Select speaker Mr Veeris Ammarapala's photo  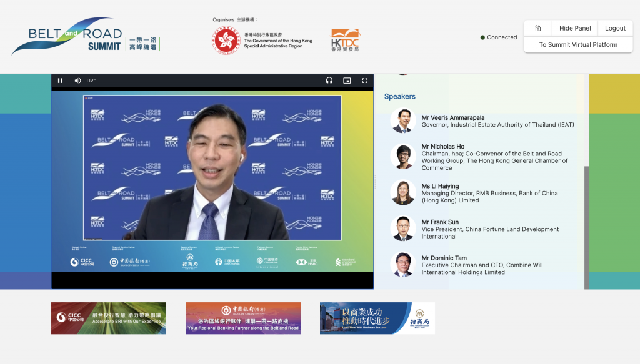pyautogui.click(x=402, y=121)
